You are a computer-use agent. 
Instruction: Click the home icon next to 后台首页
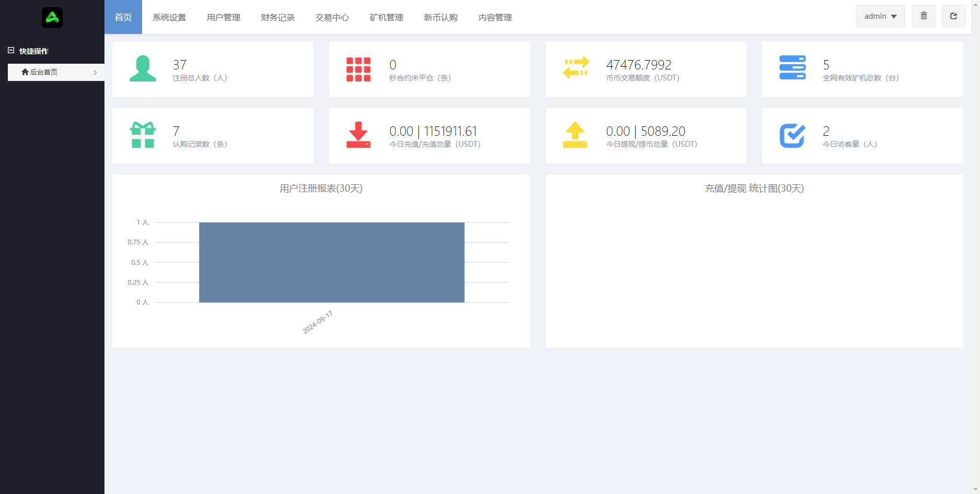tap(24, 72)
